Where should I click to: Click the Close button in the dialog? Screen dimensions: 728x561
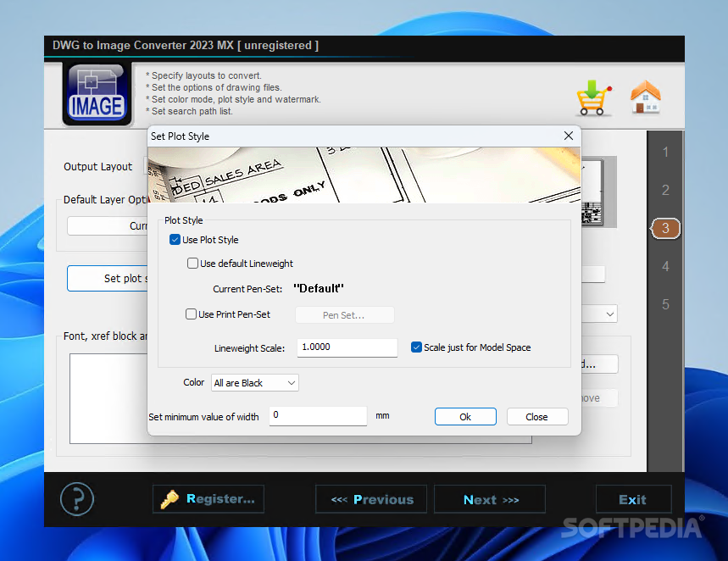tap(537, 417)
